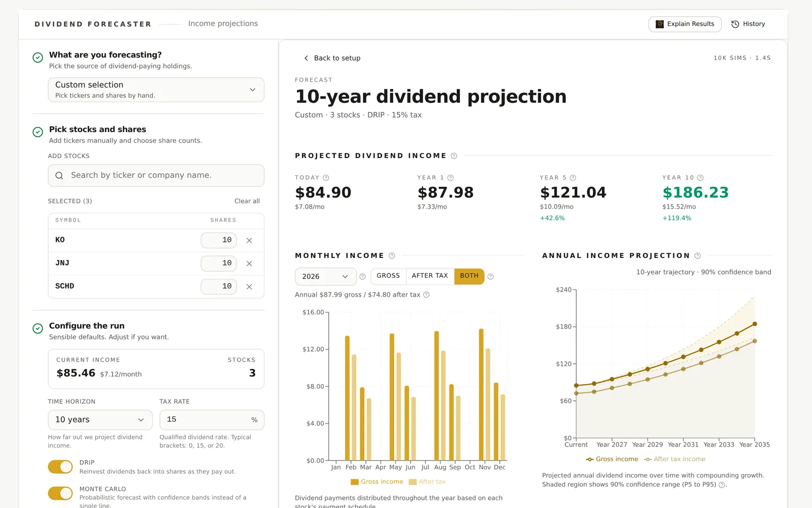812x508 pixels.
Task: Remove KO with its X icon
Action: (x=249, y=240)
